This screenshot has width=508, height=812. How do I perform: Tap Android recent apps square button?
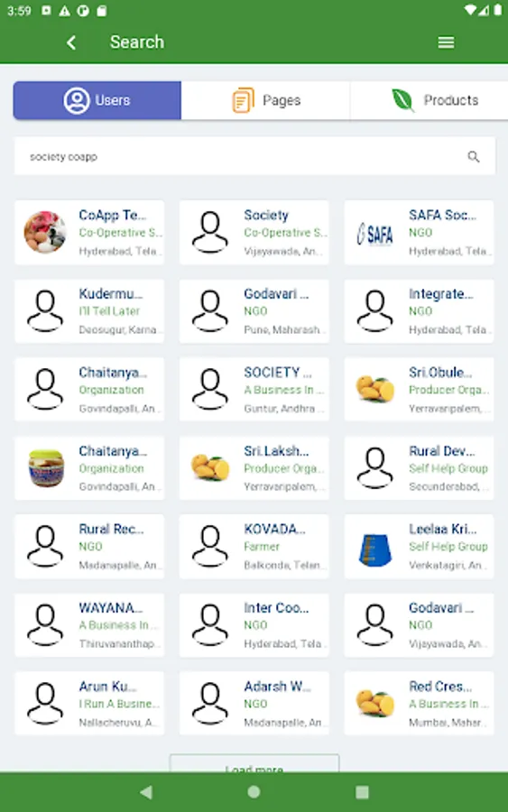point(362,792)
